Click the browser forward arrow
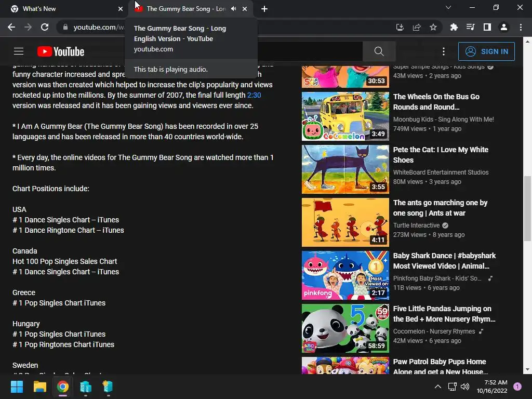Screen dimensions: 532x399 (x=28, y=27)
